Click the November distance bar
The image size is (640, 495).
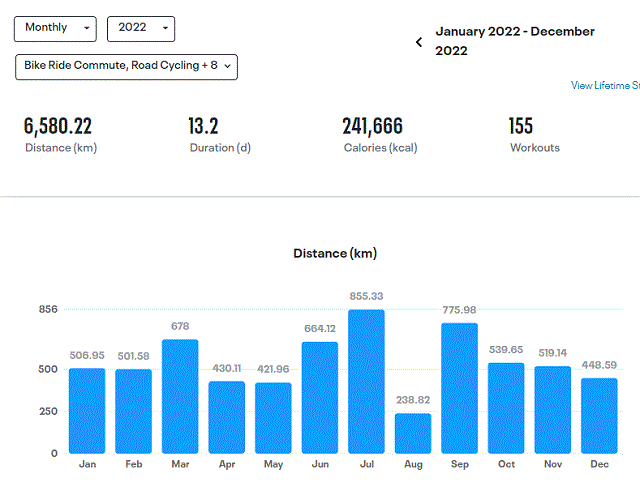552,409
